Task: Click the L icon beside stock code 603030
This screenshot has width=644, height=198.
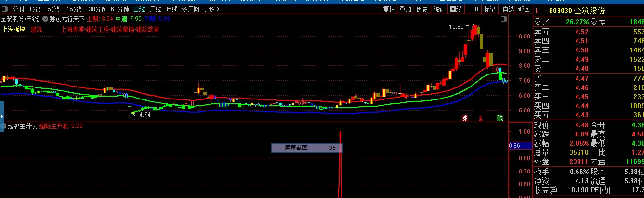Action: [538, 11]
